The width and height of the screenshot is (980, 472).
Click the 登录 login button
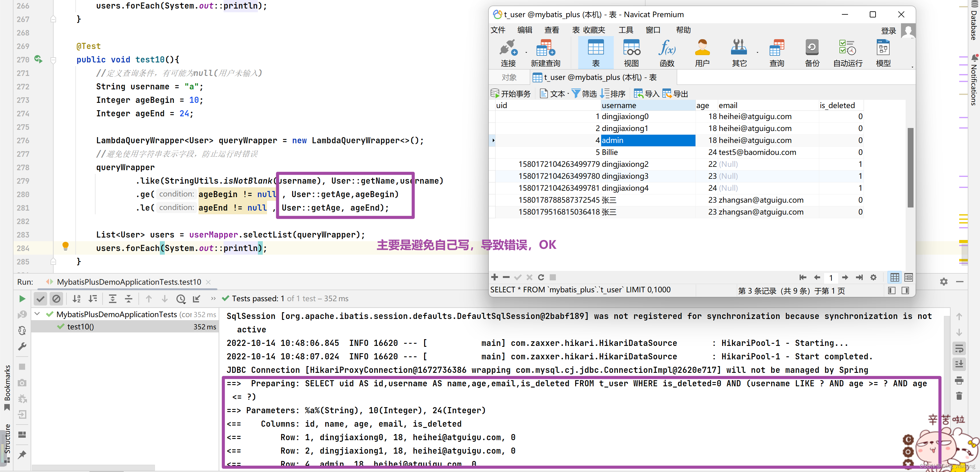[888, 31]
